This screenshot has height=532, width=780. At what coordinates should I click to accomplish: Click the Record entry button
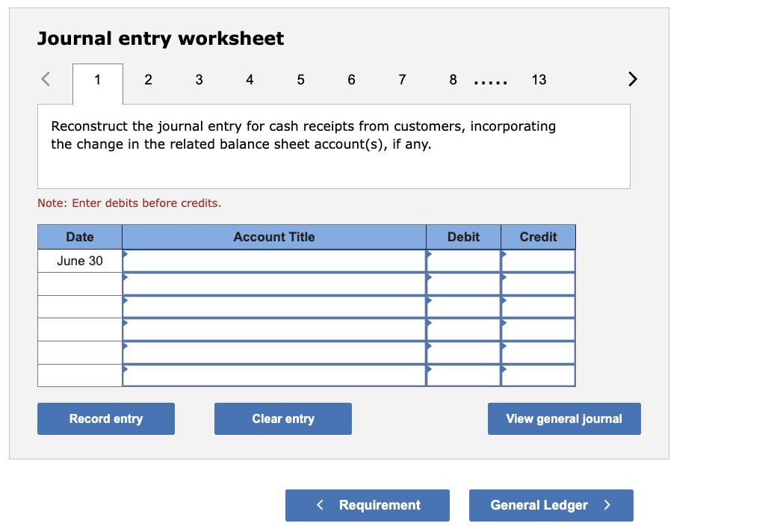pyautogui.click(x=106, y=418)
